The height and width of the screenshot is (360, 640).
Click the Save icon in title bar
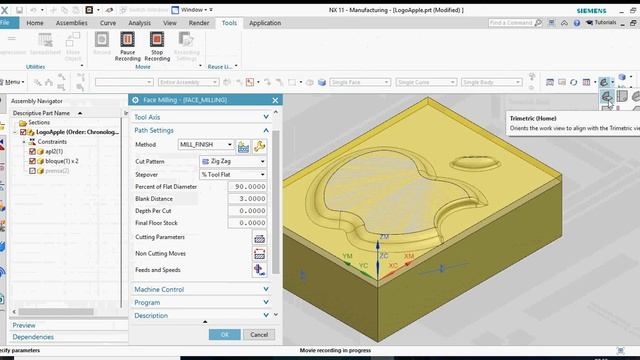tap(19, 10)
